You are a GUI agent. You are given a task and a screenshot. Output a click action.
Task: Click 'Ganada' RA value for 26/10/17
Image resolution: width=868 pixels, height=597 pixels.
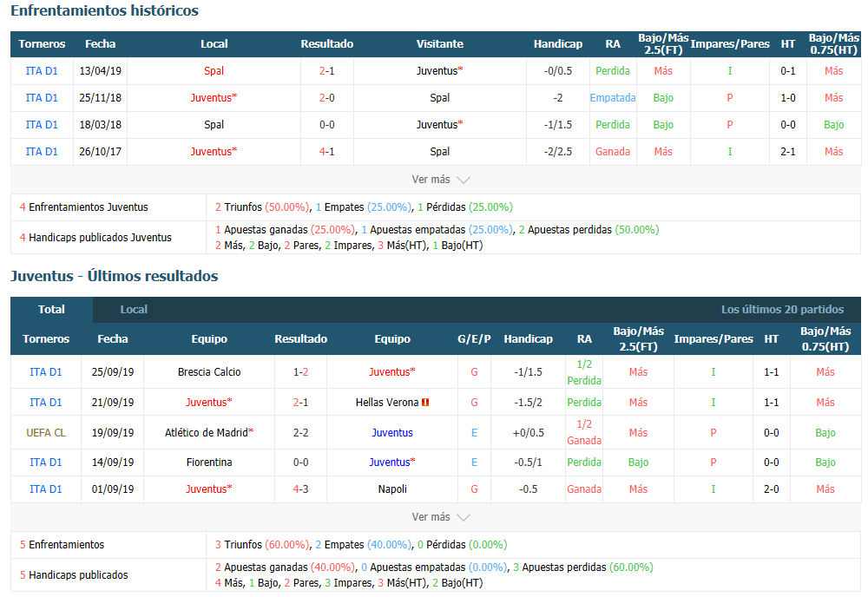(x=613, y=152)
